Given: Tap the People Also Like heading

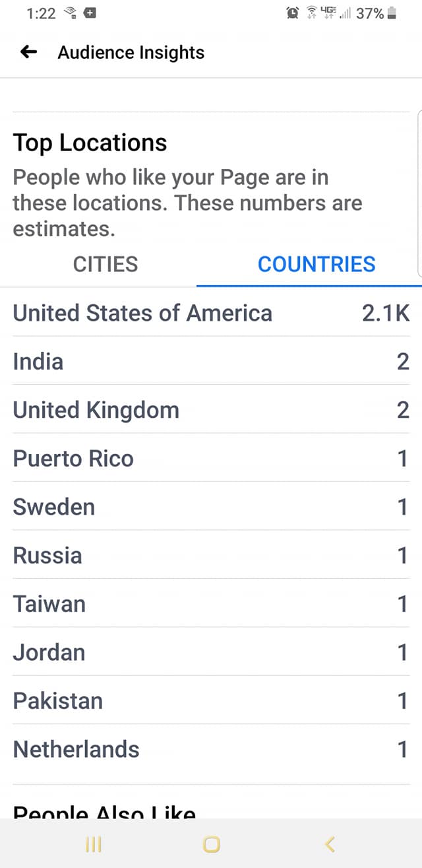Looking at the screenshot, I should click(x=104, y=811).
